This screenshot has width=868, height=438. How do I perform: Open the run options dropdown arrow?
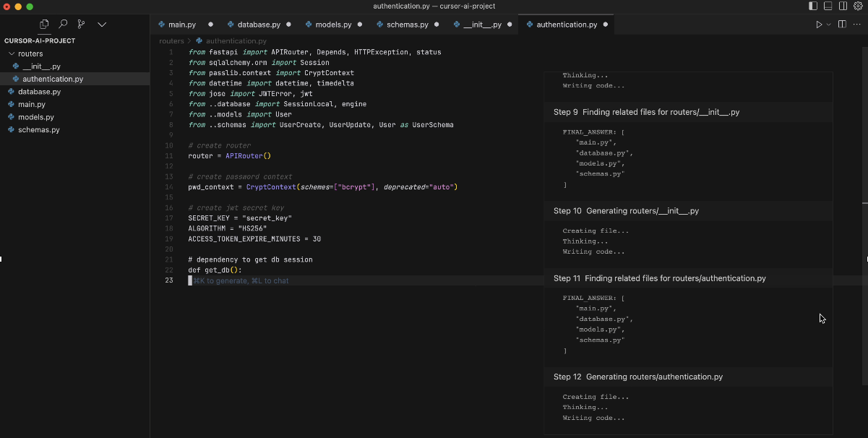pyautogui.click(x=828, y=25)
